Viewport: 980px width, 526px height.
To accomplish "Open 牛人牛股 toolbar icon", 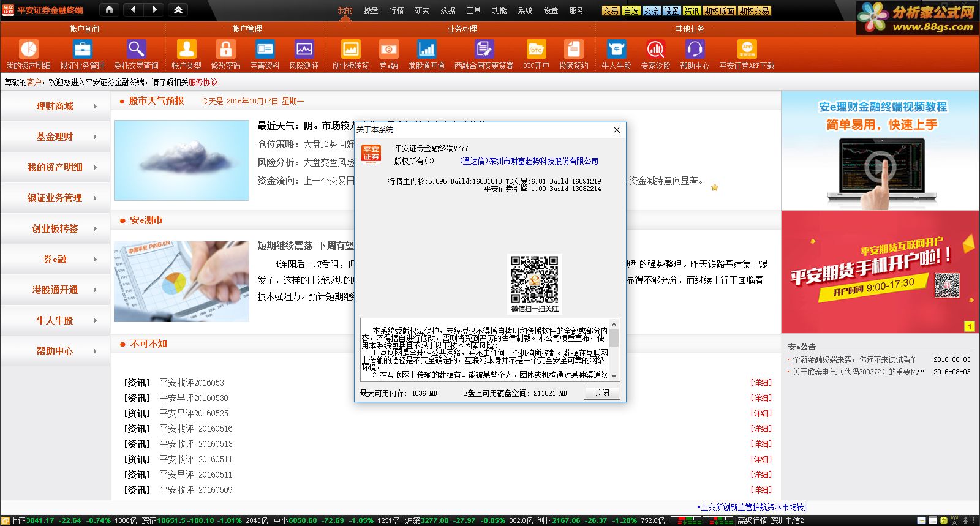I will [616, 49].
